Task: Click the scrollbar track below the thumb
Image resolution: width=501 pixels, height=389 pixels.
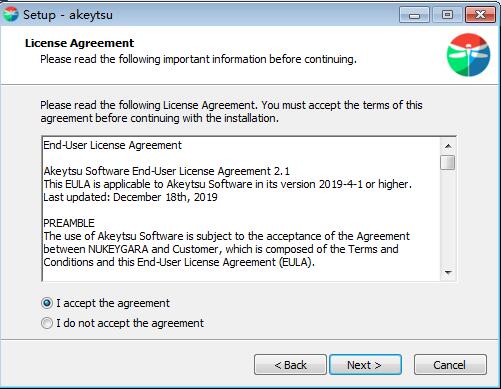Action: [x=448, y=218]
